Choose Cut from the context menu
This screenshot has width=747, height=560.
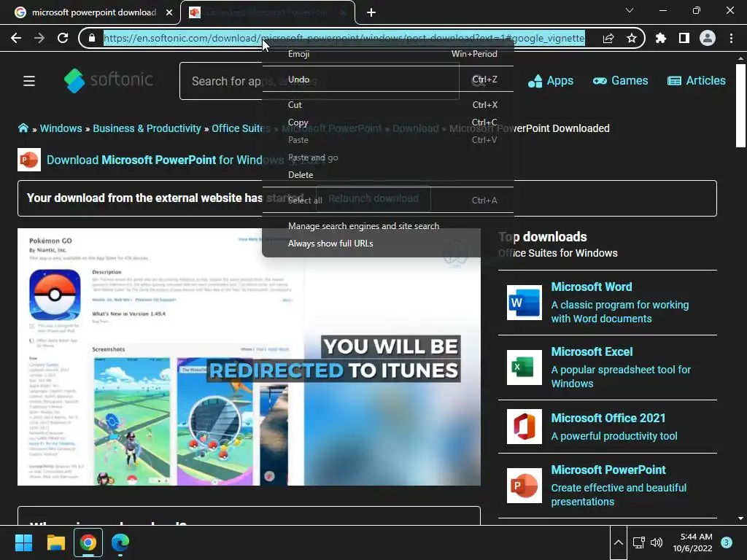[388, 105]
